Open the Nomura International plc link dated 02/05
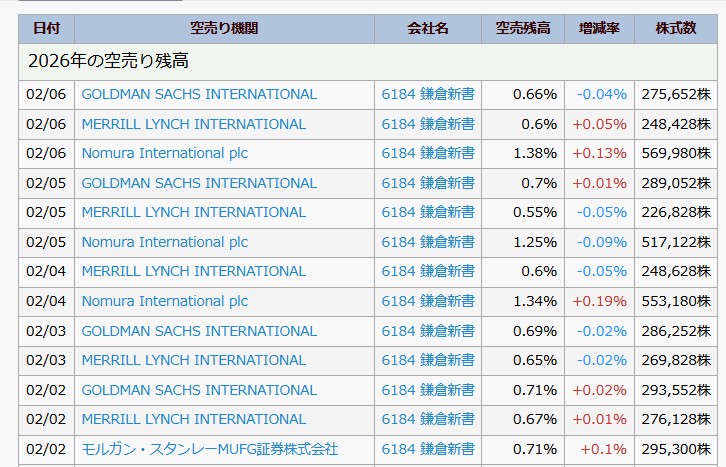Screen dimensions: 726x467 pyautogui.click(x=164, y=242)
